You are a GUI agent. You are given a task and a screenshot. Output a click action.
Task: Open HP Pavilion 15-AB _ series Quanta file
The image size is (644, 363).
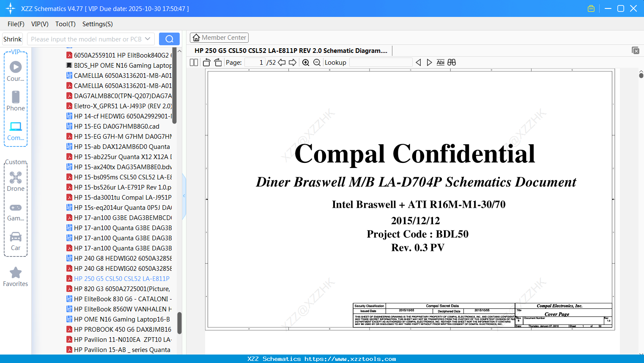[118, 349]
